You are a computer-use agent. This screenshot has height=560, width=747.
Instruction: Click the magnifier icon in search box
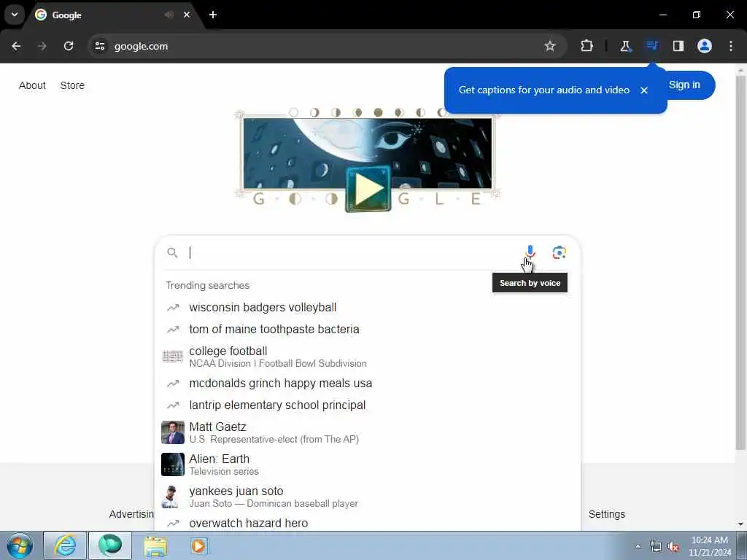point(172,253)
